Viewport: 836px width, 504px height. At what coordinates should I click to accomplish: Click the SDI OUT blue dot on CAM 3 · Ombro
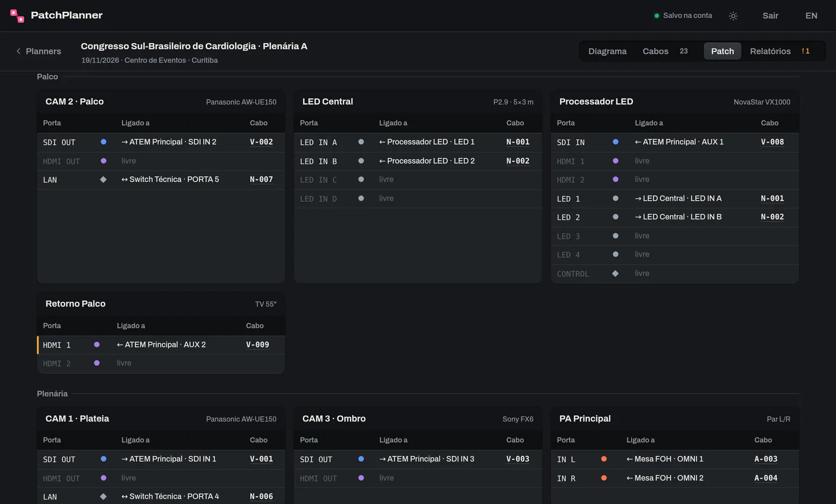point(361,459)
